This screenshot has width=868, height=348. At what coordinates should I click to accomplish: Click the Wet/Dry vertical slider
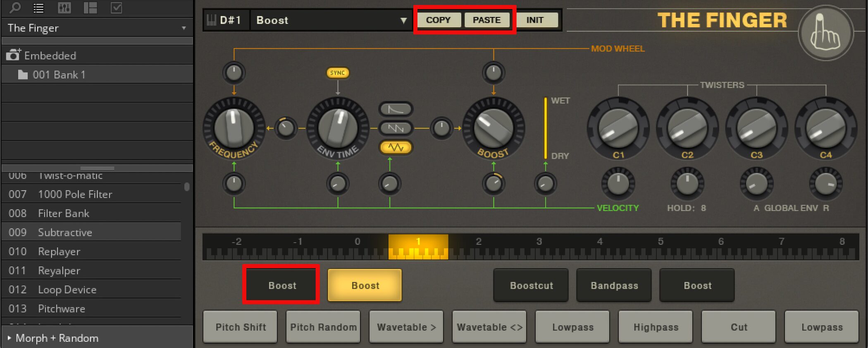pos(546,128)
